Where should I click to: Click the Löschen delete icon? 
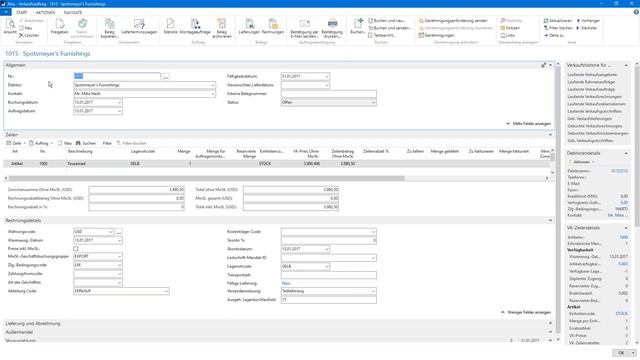(x=29, y=36)
